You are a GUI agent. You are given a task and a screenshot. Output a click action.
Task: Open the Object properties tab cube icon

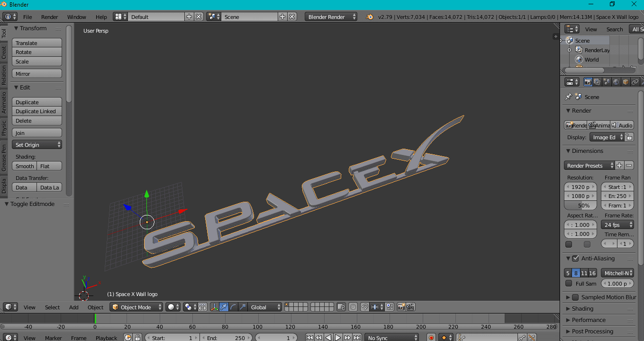[626, 82]
